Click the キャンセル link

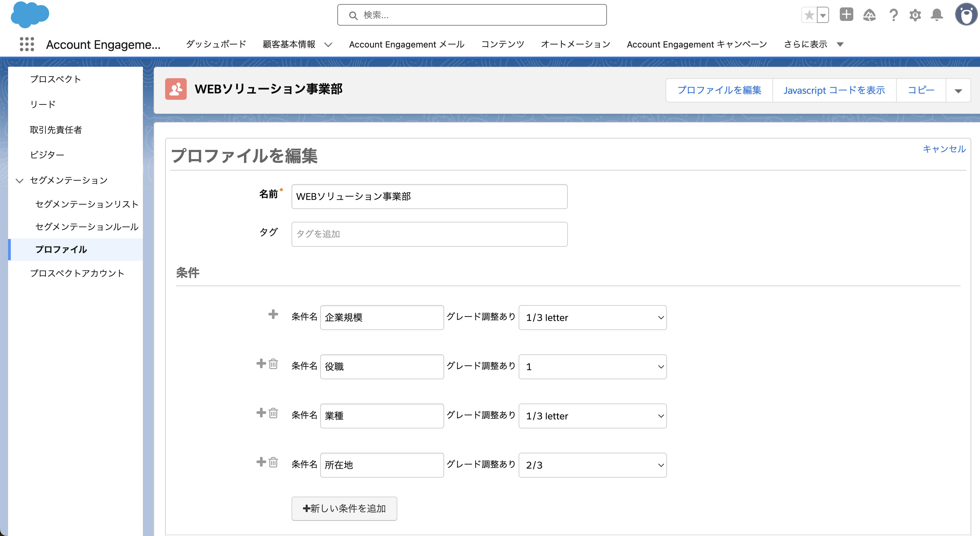[944, 149]
